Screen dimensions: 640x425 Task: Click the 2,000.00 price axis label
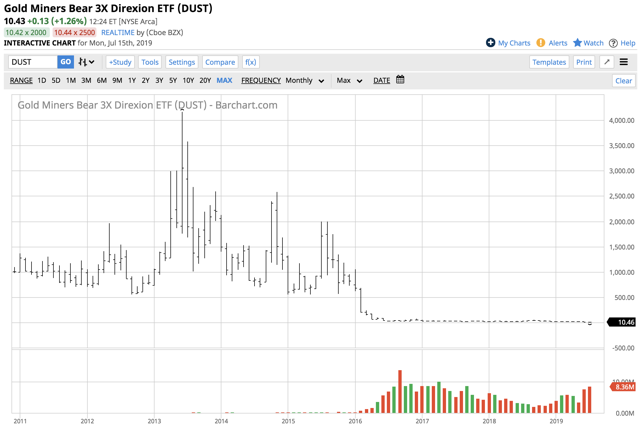click(x=622, y=222)
